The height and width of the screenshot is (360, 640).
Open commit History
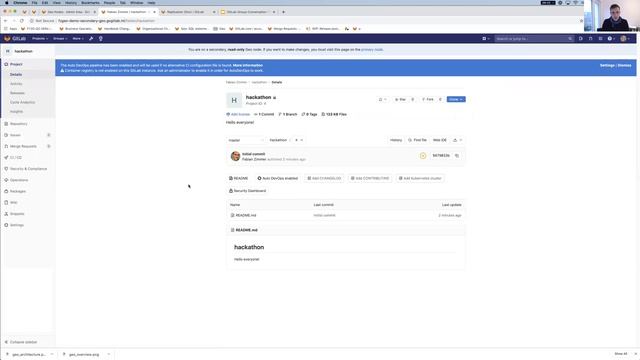[396, 140]
